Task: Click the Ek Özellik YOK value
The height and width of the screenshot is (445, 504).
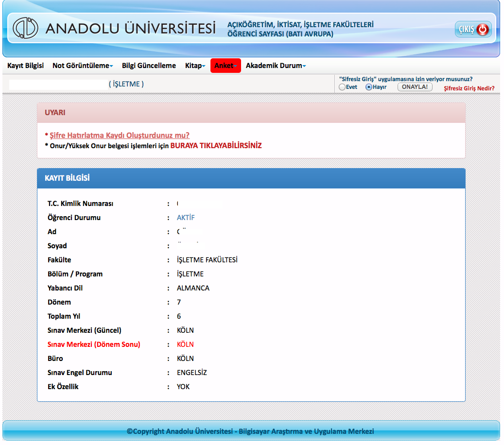Action: pos(183,387)
